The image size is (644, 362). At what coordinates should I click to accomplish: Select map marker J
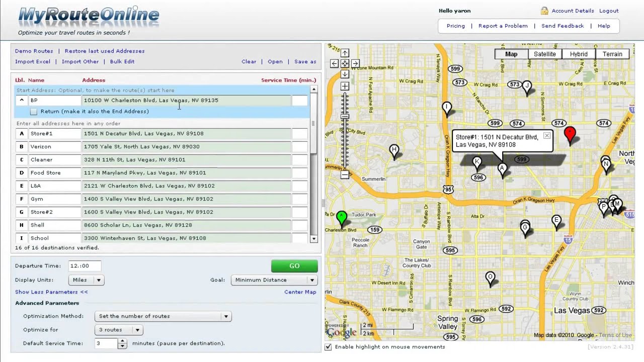coord(527,87)
